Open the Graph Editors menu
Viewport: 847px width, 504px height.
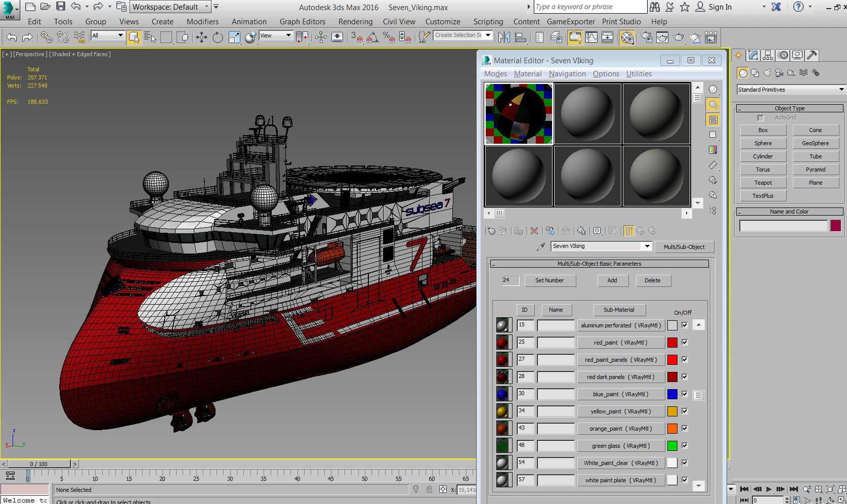[303, 22]
